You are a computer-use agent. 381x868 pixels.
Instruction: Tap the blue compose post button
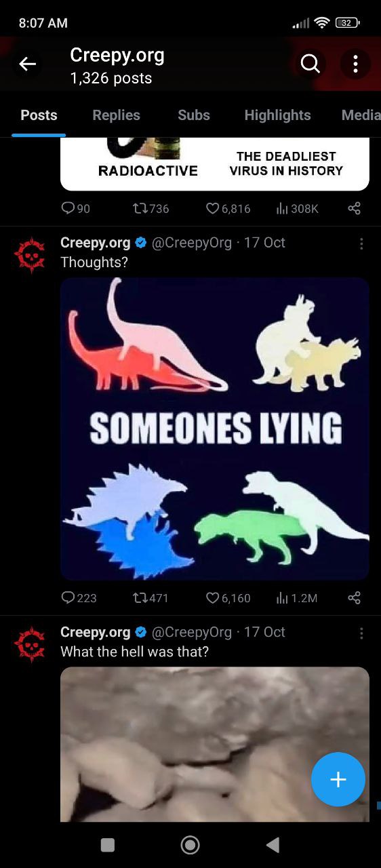click(x=338, y=780)
